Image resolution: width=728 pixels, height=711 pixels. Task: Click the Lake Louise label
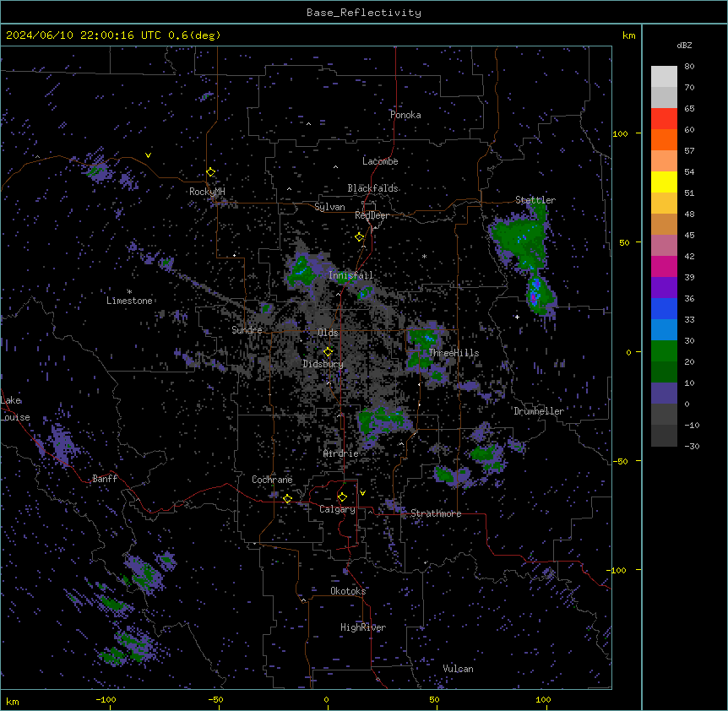(x=15, y=409)
